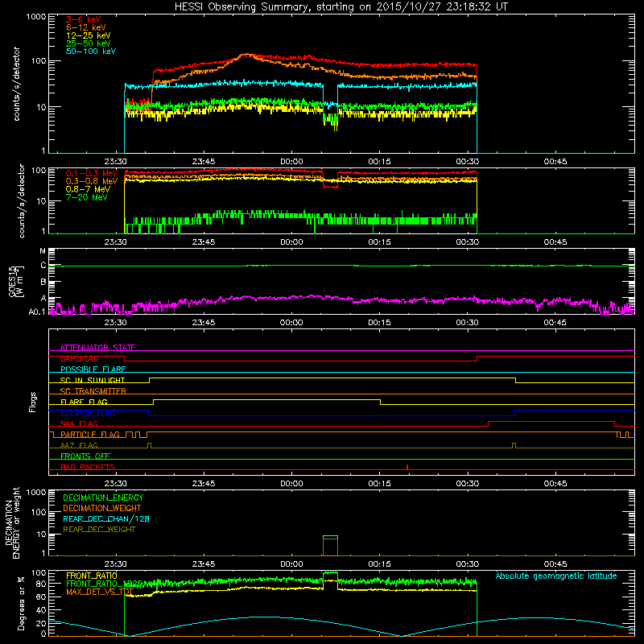Pick the 'SC_IN_SUNLIGHT' flag label
Viewport: 644px width, 644px height.
(93, 380)
